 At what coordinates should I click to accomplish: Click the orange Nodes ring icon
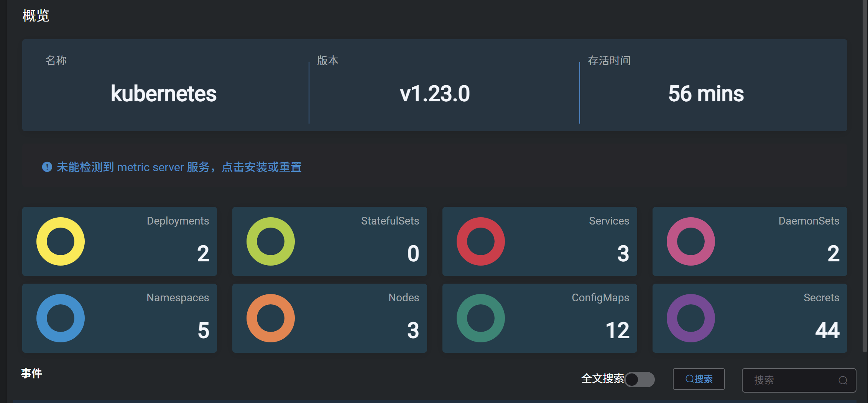click(271, 318)
